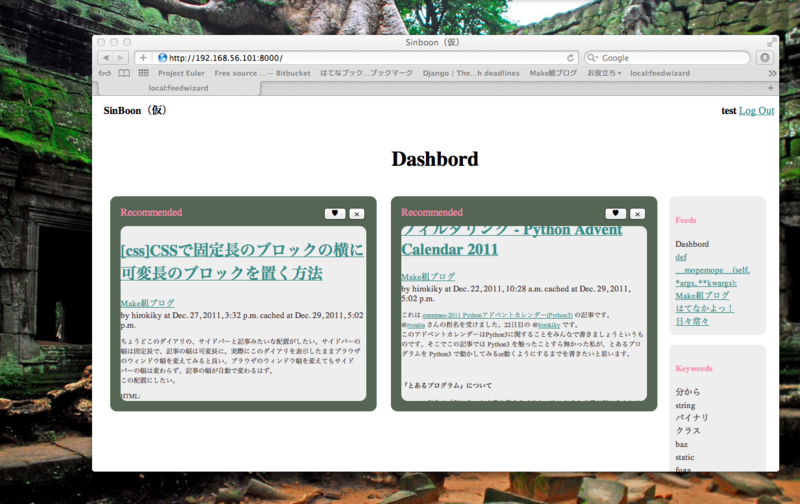The image size is (800, 504).
Task: Reload the page with the refresh icon
Action: coord(570,58)
